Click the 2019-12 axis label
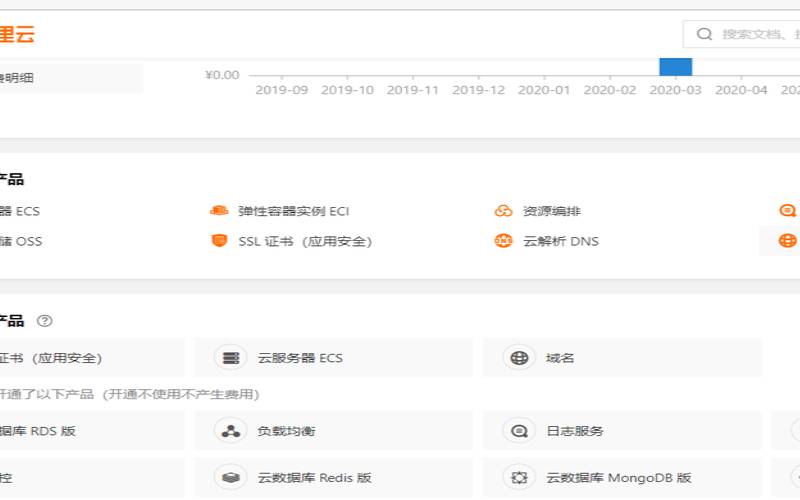Viewport: 800px width, 500px height. pyautogui.click(x=479, y=90)
